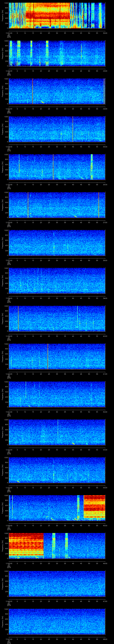Click the 13:38:00 start time label

point(9,298)
